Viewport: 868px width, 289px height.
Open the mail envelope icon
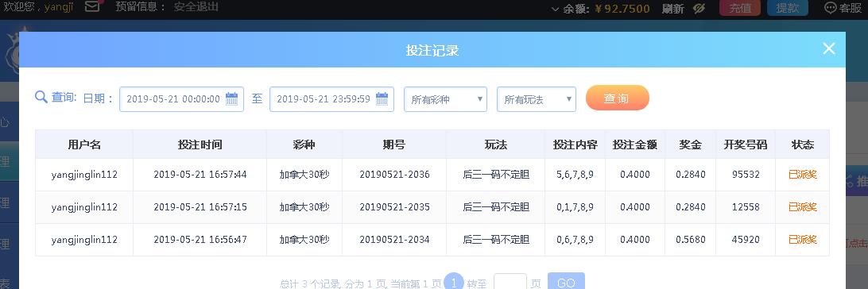[x=92, y=7]
